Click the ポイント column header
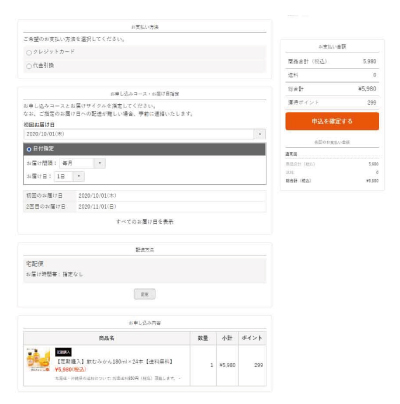400x404 pixels. click(252, 338)
